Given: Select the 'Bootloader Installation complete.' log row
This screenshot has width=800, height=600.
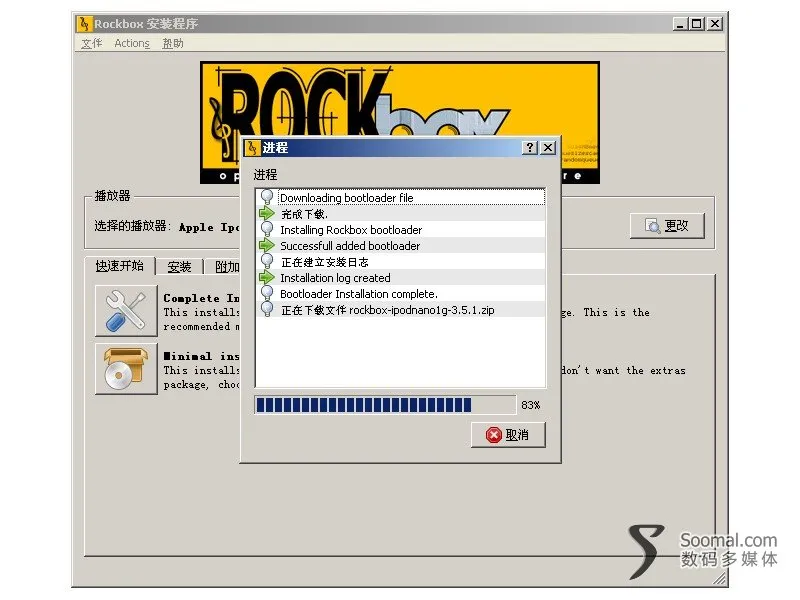Looking at the screenshot, I should pyautogui.click(x=401, y=293).
